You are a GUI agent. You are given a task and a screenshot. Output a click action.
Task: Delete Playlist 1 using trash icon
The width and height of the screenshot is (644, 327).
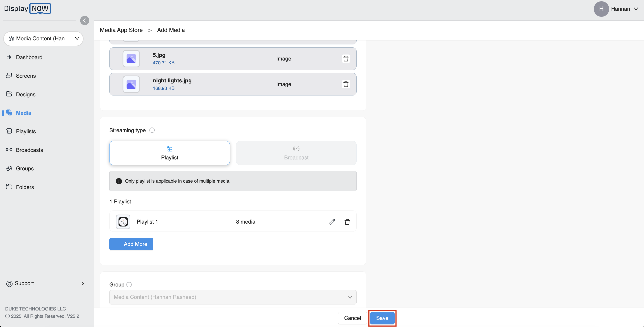(347, 222)
